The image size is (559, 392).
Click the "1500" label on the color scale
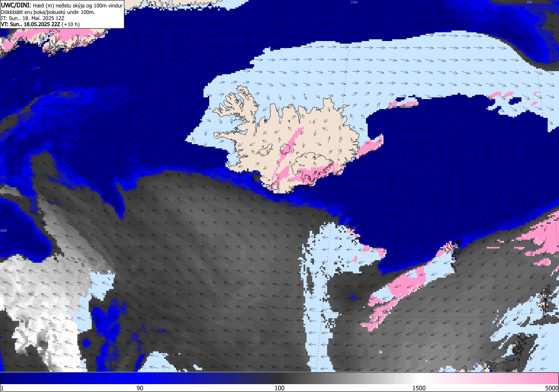tap(419, 388)
